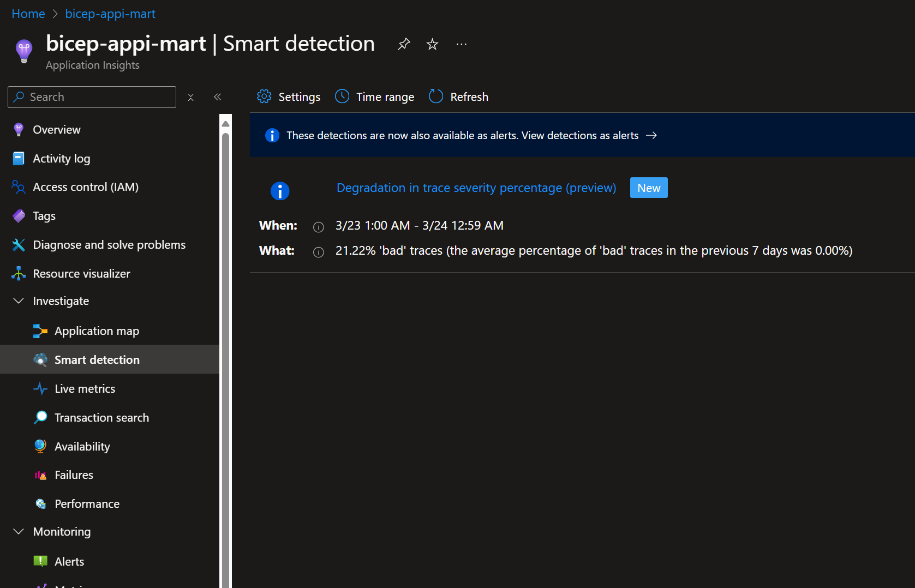The height and width of the screenshot is (588, 915).
Task: Open Diagnose and solve problems
Action: (x=109, y=245)
